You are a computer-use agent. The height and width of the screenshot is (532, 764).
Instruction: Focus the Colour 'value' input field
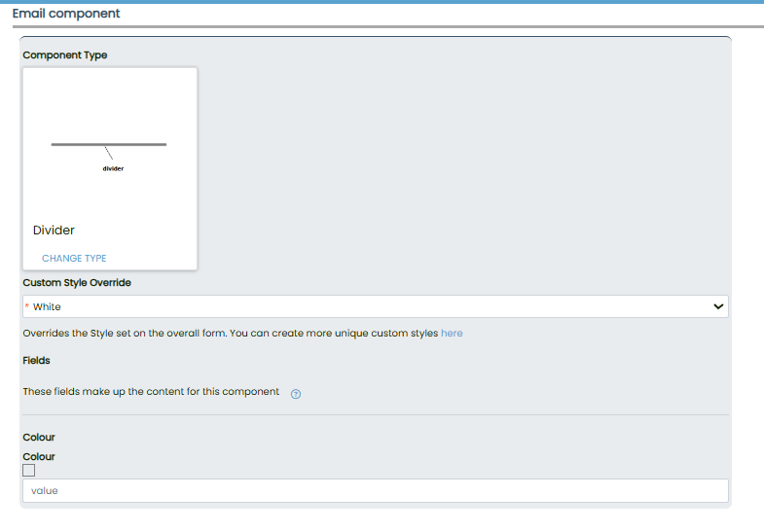pos(375,491)
